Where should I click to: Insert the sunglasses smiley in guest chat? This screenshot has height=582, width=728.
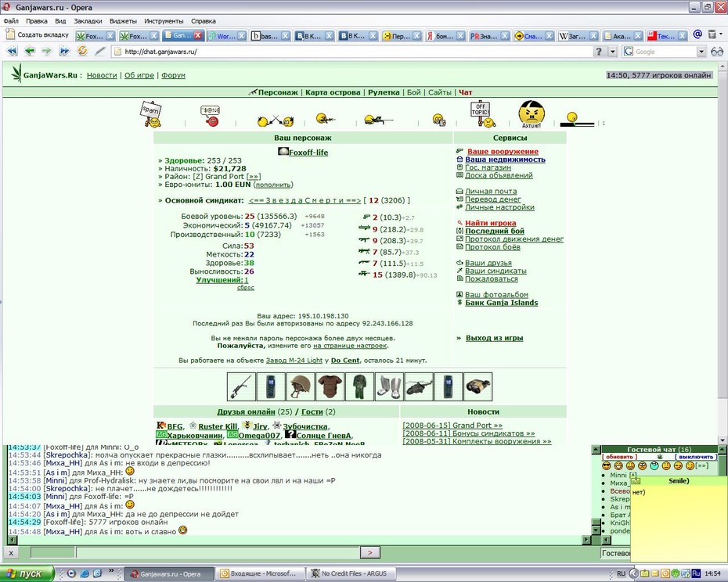(606, 465)
